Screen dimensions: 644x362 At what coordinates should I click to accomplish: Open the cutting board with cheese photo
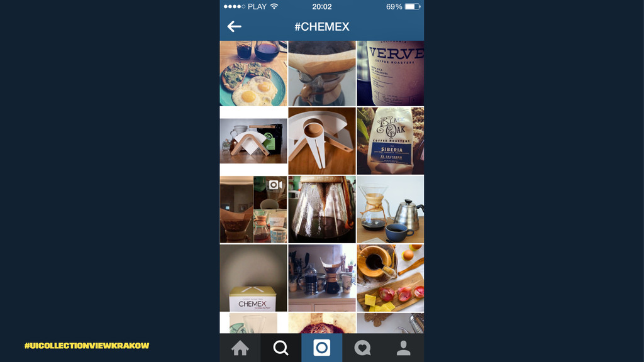click(x=390, y=278)
